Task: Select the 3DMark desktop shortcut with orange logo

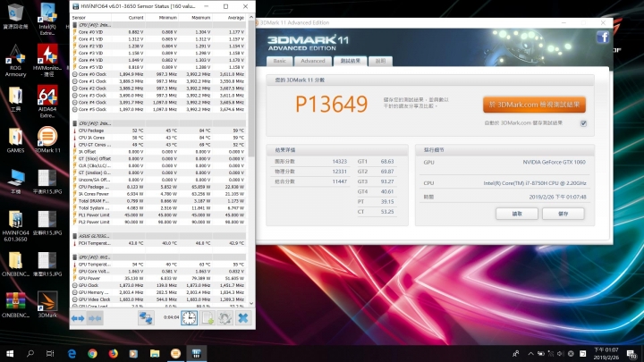Action: click(47, 305)
